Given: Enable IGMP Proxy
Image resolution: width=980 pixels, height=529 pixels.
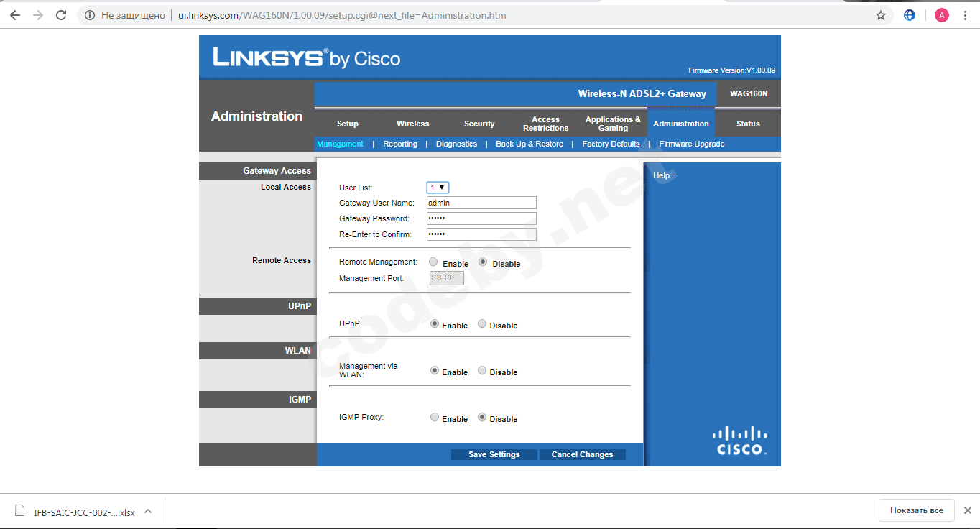Looking at the screenshot, I should [x=434, y=418].
